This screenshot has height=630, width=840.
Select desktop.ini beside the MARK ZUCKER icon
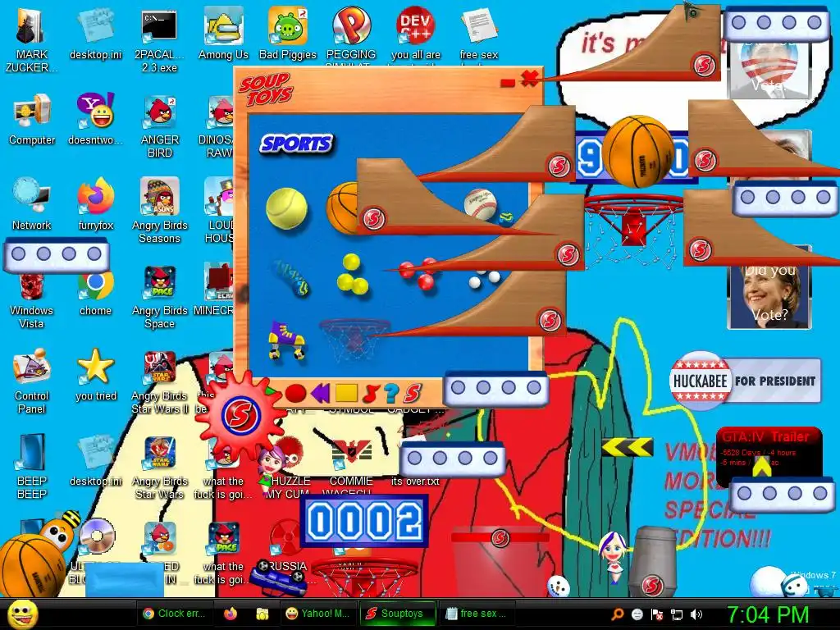click(x=95, y=34)
